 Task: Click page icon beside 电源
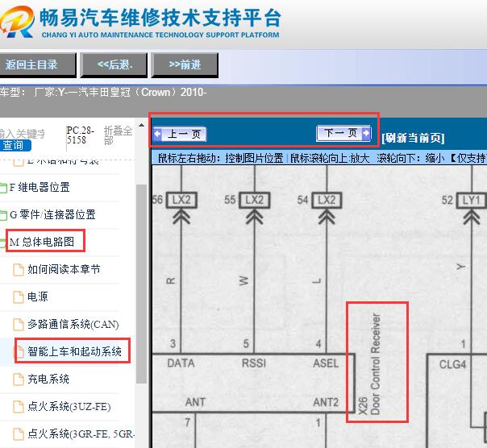pos(19,297)
